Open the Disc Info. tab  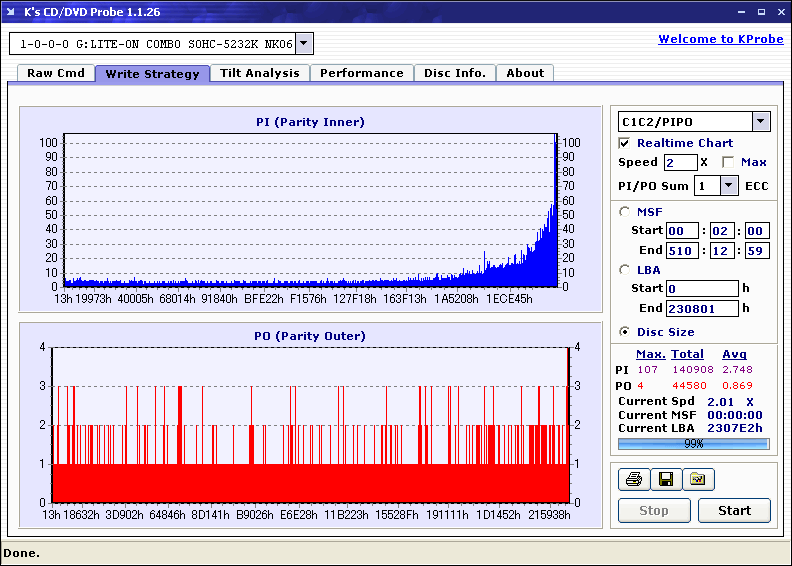pos(454,73)
